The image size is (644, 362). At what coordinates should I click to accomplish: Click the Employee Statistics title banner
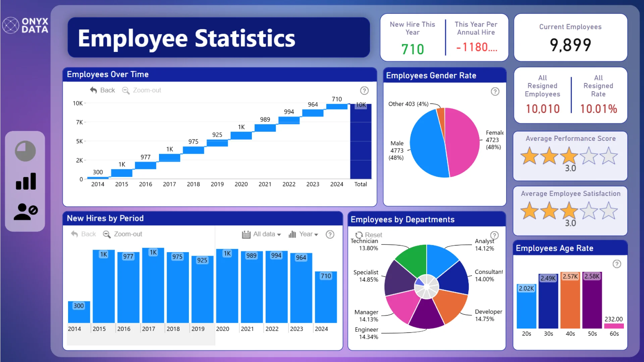pyautogui.click(x=219, y=38)
